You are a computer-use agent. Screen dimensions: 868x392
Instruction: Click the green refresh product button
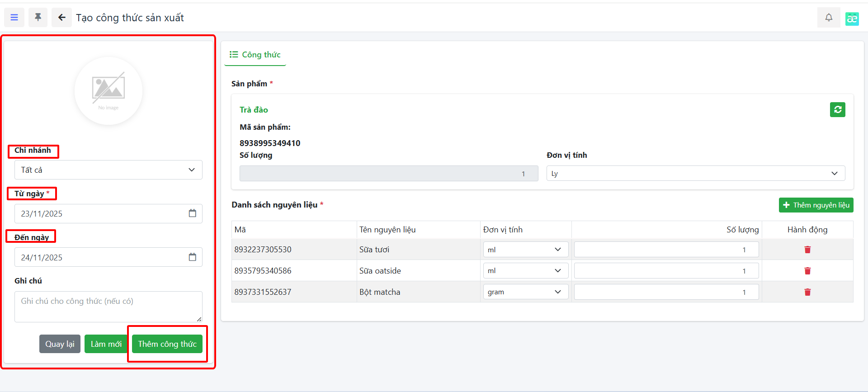coord(837,109)
